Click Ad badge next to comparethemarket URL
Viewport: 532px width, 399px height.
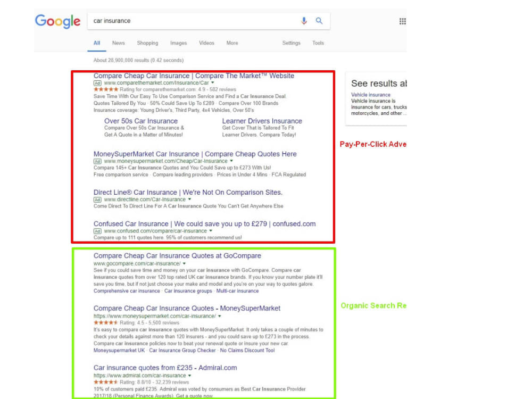click(97, 83)
